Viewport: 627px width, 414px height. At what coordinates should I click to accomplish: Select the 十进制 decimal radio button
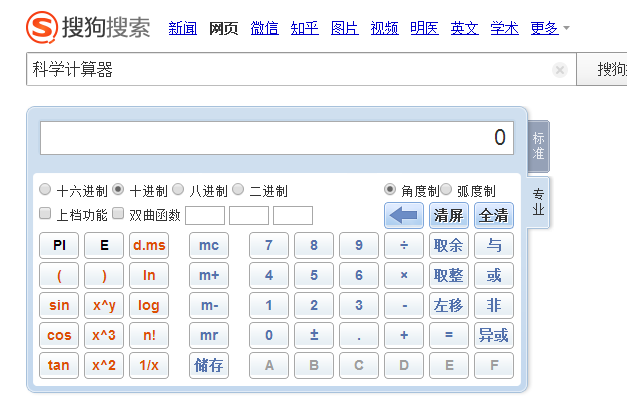[118, 189]
